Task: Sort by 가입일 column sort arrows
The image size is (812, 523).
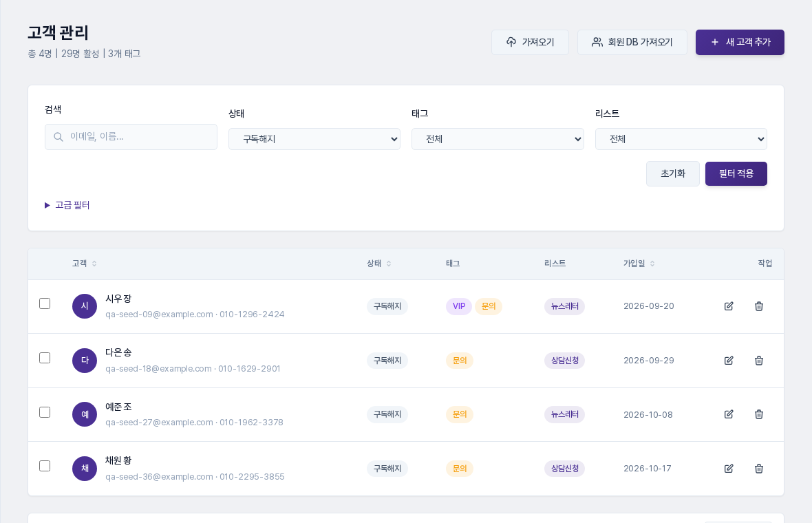Action: point(652,264)
